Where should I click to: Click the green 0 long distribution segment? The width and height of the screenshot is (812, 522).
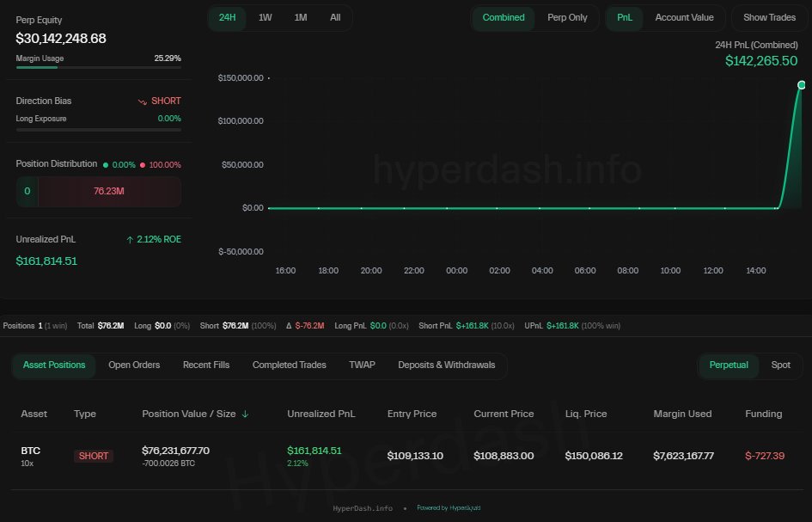[x=27, y=191]
